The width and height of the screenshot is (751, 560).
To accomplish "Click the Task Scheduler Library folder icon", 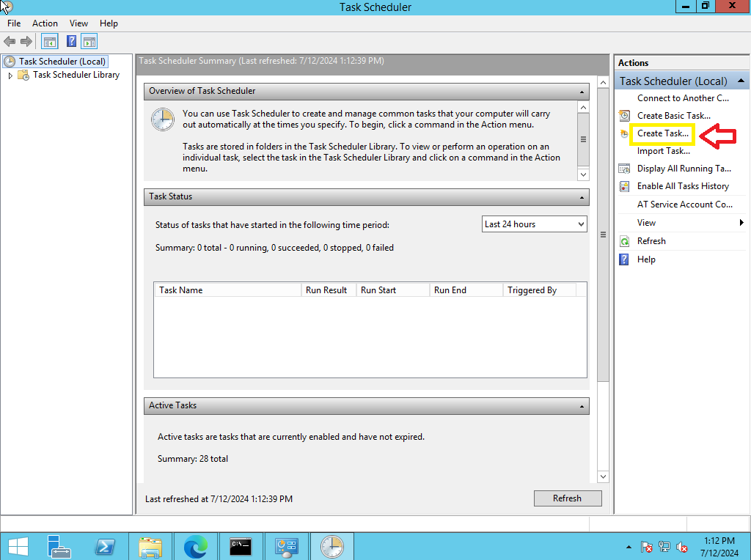I will 23,75.
